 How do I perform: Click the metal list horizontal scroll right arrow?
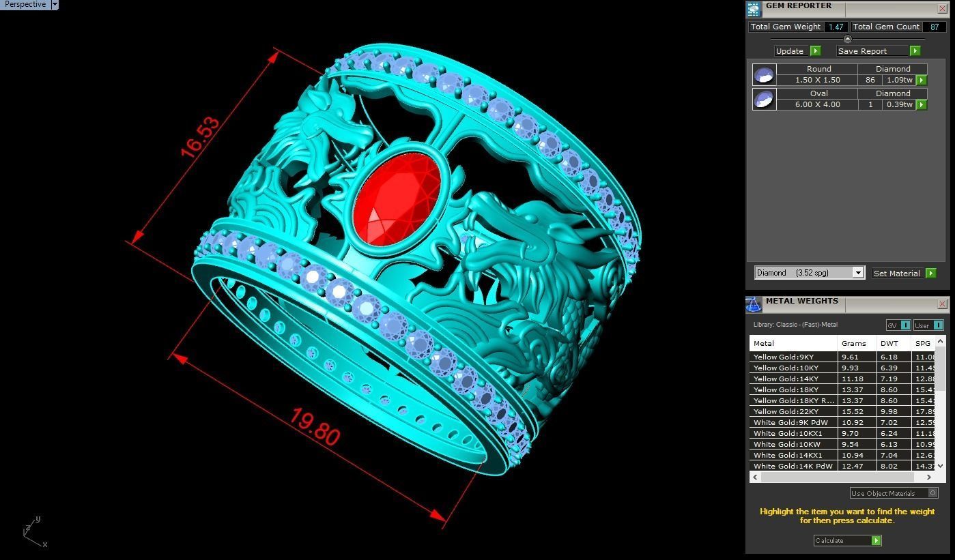pyautogui.click(x=928, y=477)
